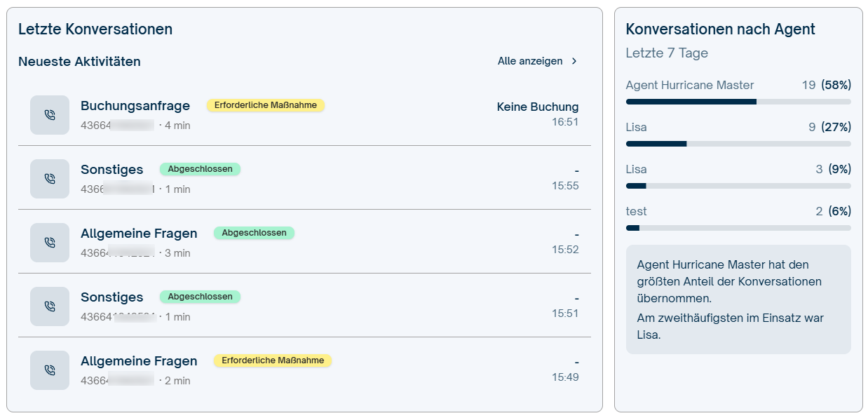Open the Buchungsanfrage conversation title
This screenshot has width=868, height=418.
(135, 106)
